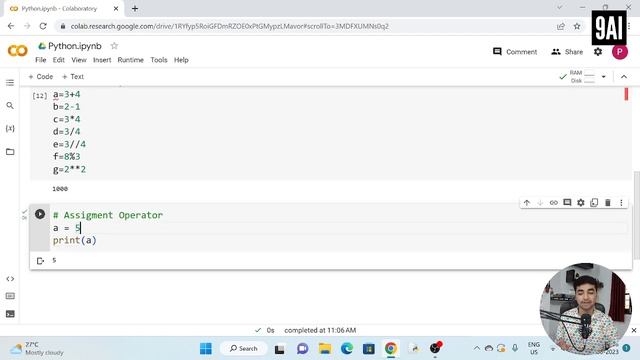Open the Insert menu
This screenshot has height=360, width=640.
pyautogui.click(x=102, y=60)
